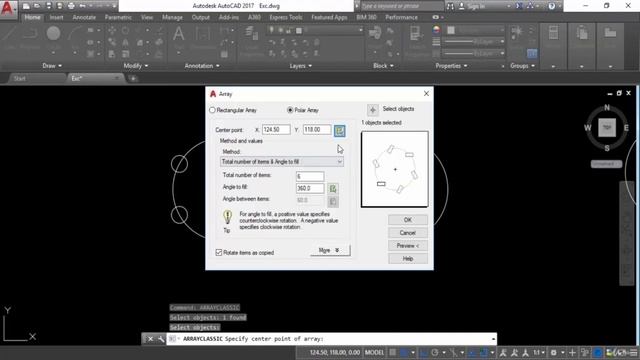640x360 pixels.
Task: Open the Insert ribbon tab
Action: 56,17
